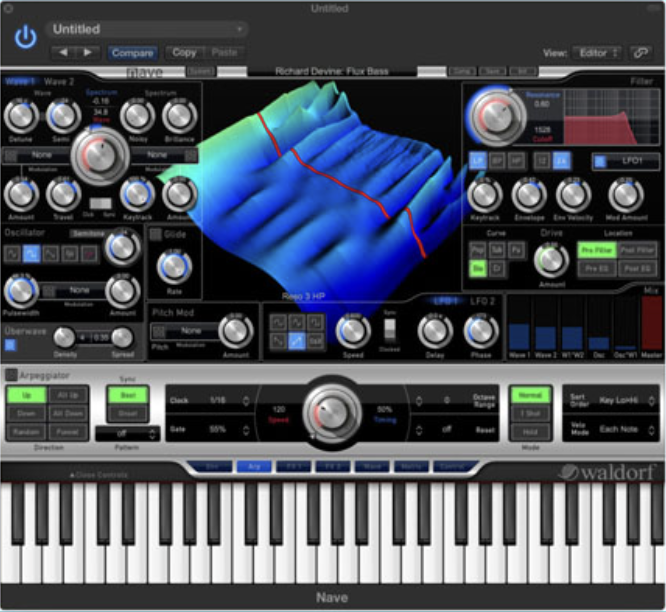The height and width of the screenshot is (612, 666).
Task: Click the Paste button
Action: point(224,53)
